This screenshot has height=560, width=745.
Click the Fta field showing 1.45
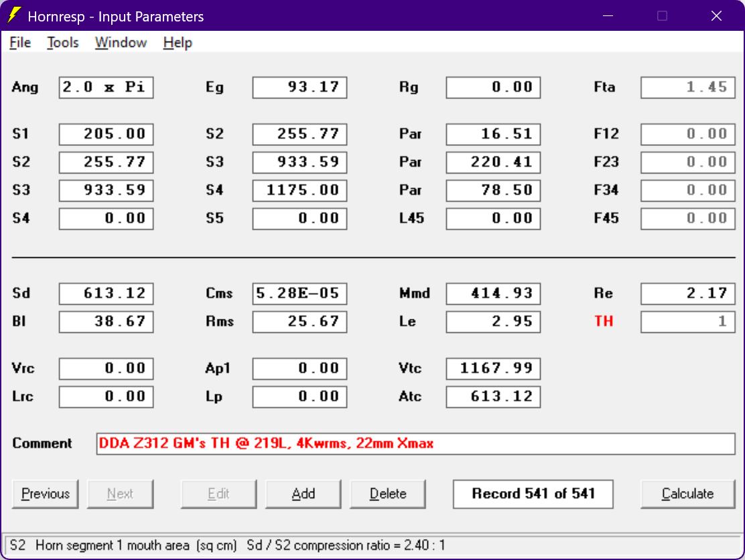pos(688,87)
